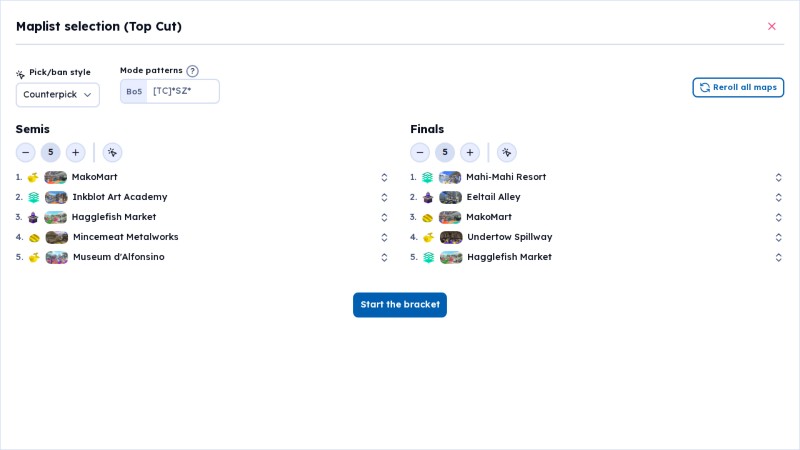Click Undertow Spillway stage thumbnail
The height and width of the screenshot is (450, 800).
[451, 237]
